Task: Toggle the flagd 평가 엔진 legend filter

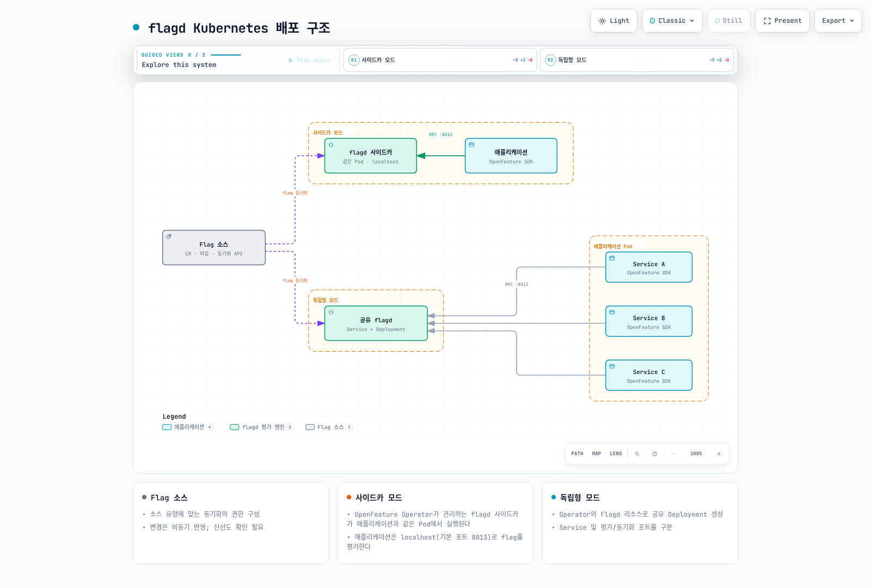Action: [262, 427]
